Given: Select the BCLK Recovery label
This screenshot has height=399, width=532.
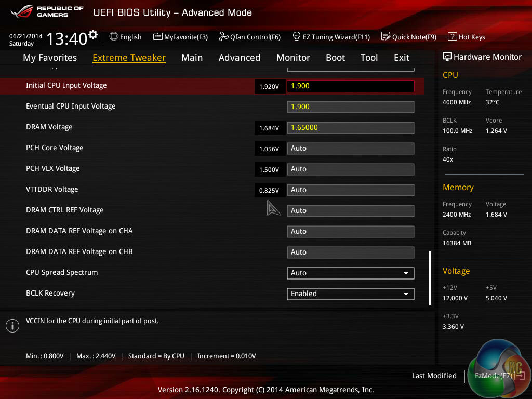Looking at the screenshot, I should tap(50, 293).
